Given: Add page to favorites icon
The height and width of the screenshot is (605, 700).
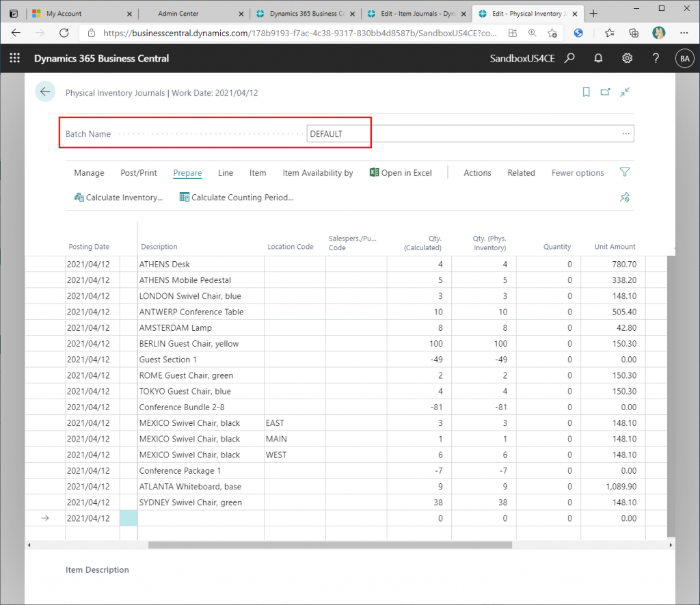Looking at the screenshot, I should (552, 33).
